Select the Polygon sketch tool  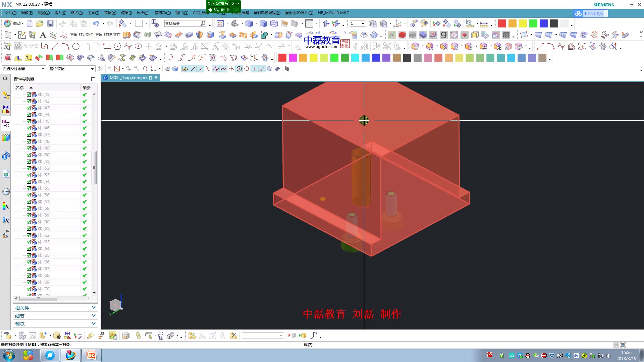pos(117,46)
